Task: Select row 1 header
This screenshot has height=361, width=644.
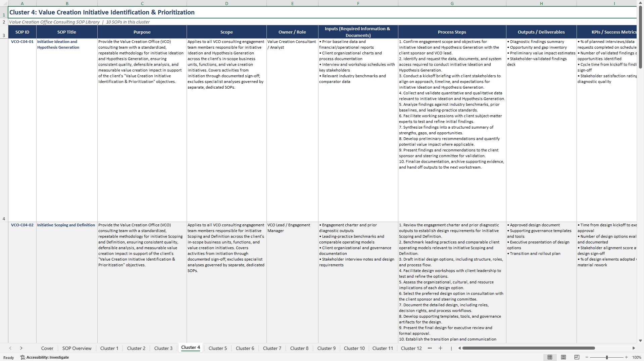Action: click(x=4, y=13)
